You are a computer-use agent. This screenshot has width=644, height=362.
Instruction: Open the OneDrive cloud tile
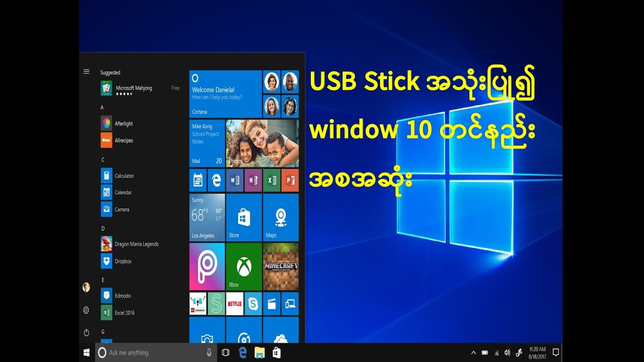pos(281,330)
